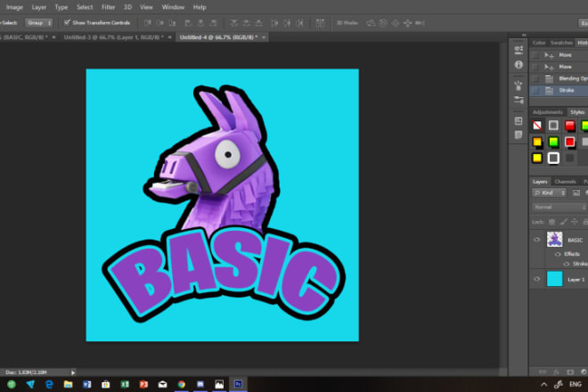588x392 pixels.
Task: Open the 3D menu
Action: pyautogui.click(x=127, y=7)
